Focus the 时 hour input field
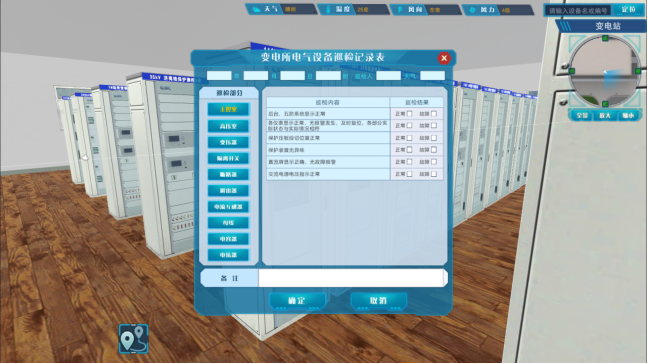 [x=328, y=76]
